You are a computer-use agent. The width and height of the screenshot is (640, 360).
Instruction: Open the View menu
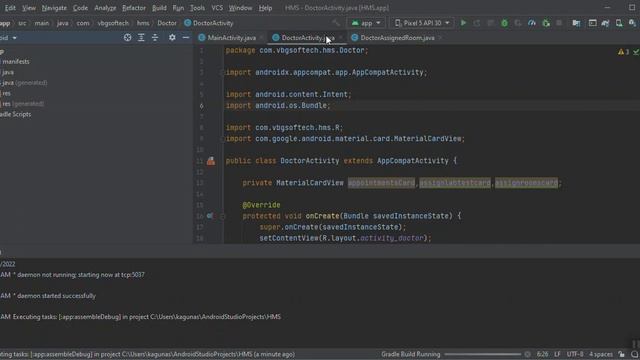tap(29, 8)
